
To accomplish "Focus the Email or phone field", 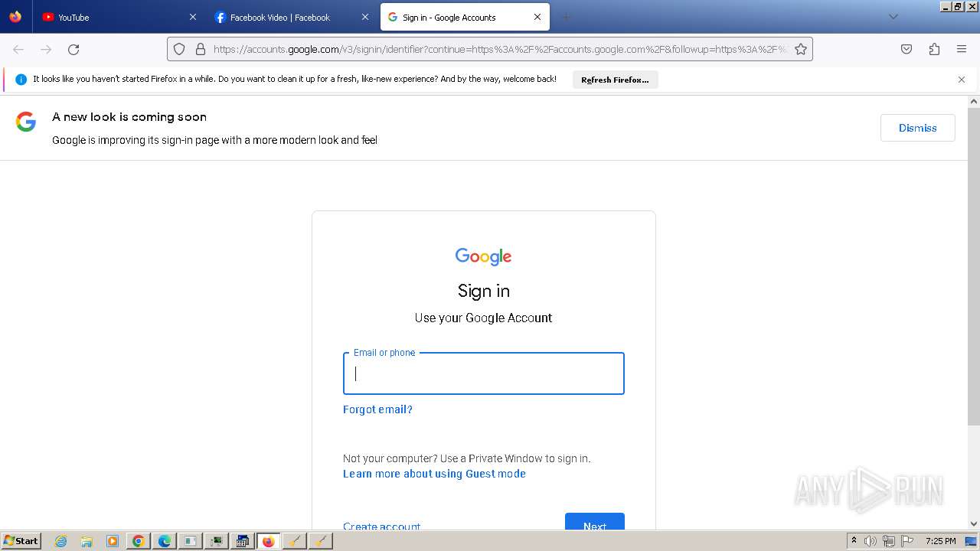I will (x=484, y=373).
